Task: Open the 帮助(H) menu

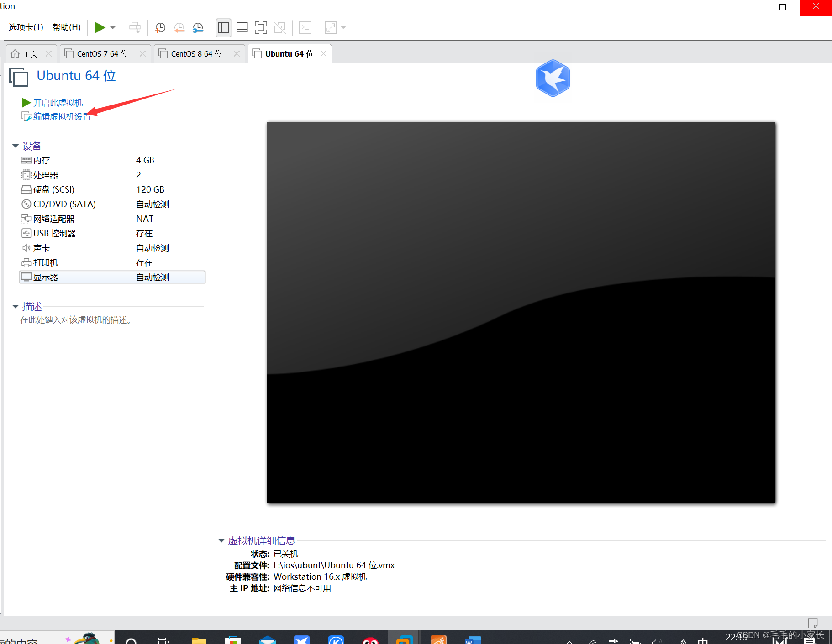Action: pos(67,27)
